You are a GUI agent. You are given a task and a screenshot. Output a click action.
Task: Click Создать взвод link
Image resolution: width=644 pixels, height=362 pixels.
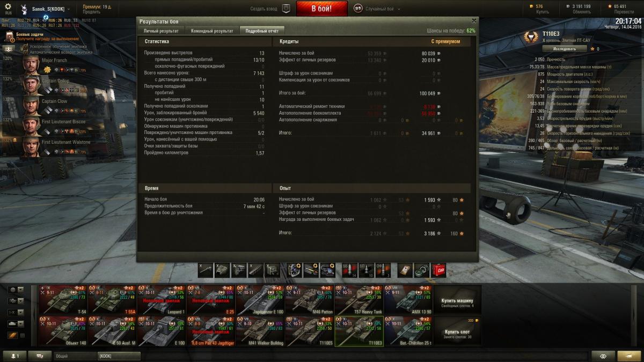point(265,9)
